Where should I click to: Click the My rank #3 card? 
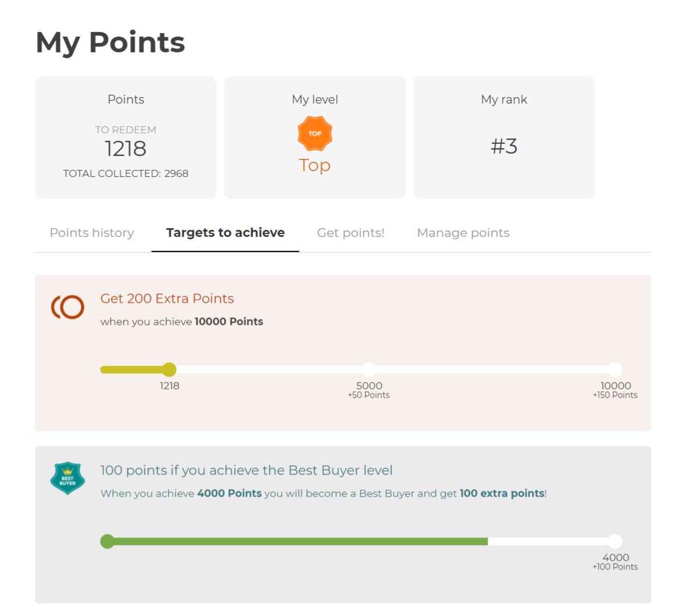tap(504, 137)
